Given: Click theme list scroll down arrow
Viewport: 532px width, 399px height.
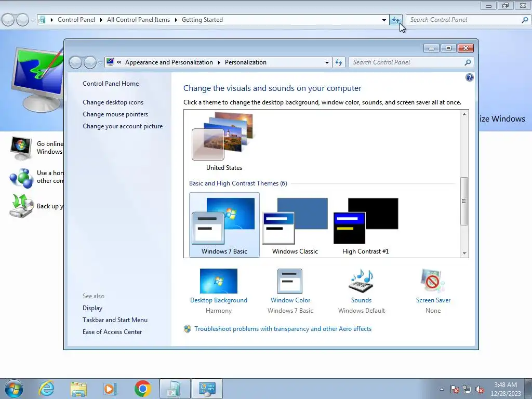Looking at the screenshot, I should pyautogui.click(x=464, y=253).
